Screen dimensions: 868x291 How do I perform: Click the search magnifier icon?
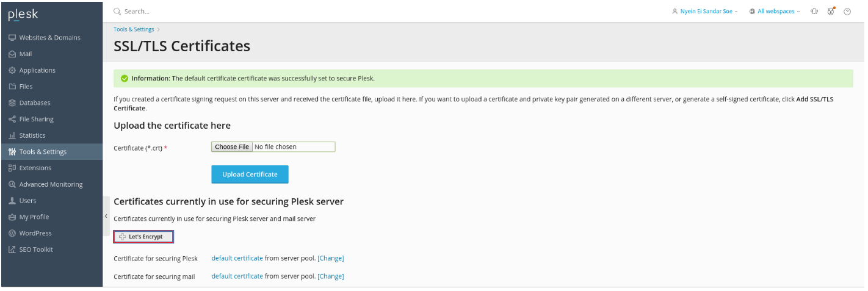117,12
